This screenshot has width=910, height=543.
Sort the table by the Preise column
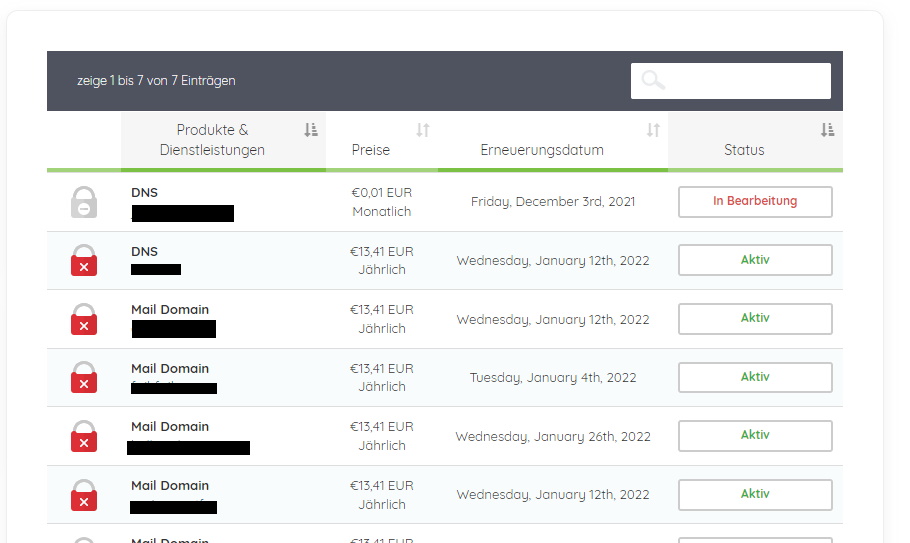coord(422,130)
